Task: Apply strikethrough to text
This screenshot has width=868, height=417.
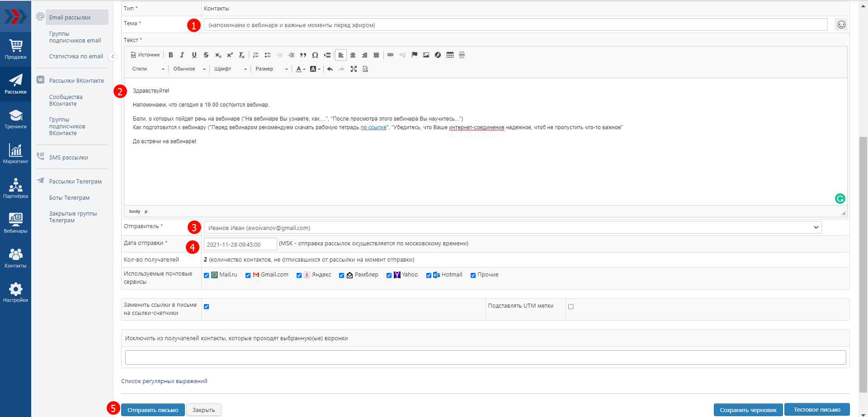Action: pyautogui.click(x=206, y=55)
